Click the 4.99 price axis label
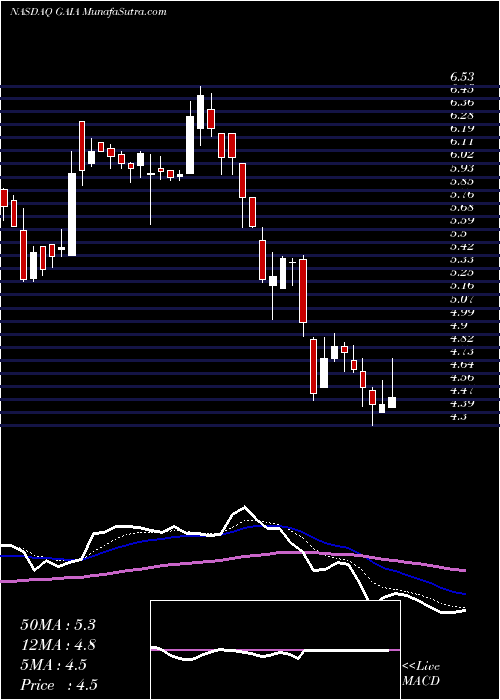Image resolution: width=500 pixels, height=700 pixels. coord(462,312)
